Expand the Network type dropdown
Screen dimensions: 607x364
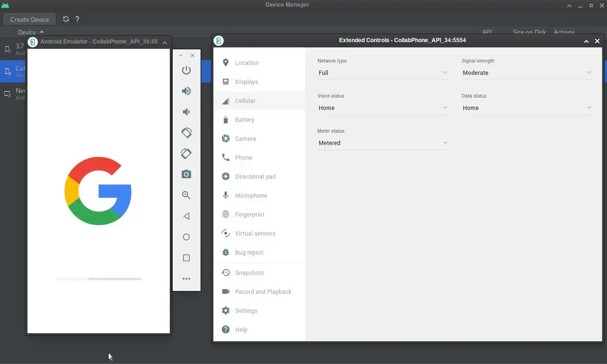pyautogui.click(x=383, y=73)
